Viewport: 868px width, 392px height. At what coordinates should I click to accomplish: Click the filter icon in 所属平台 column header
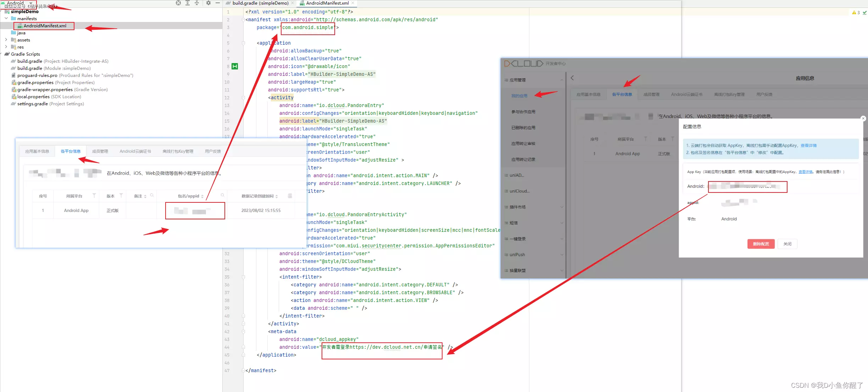[94, 196]
